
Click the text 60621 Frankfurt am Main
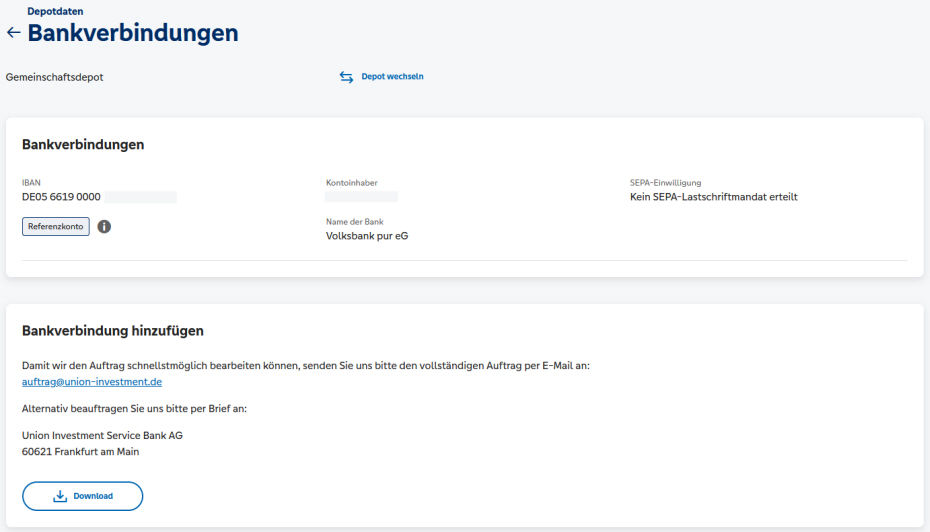click(x=81, y=451)
